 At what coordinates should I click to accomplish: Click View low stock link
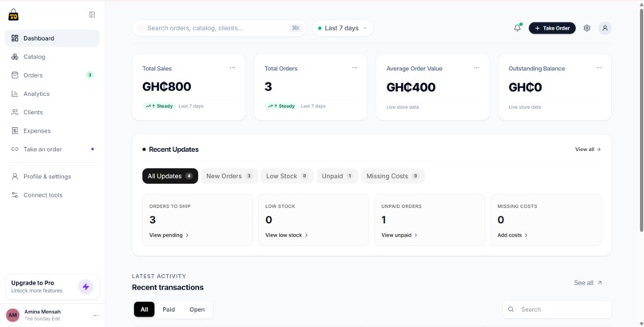pos(287,235)
